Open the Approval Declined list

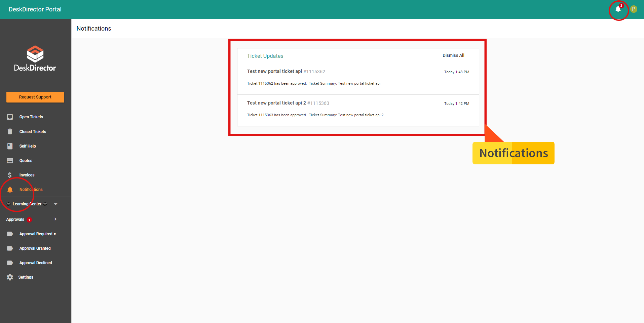pyautogui.click(x=36, y=263)
